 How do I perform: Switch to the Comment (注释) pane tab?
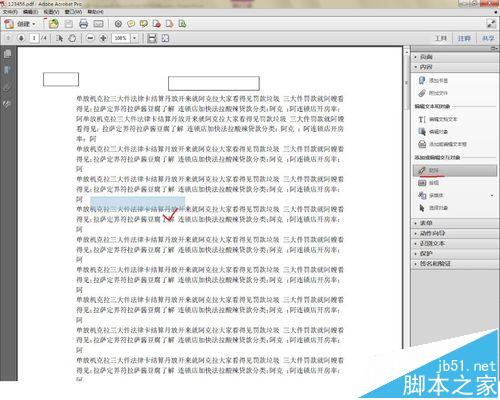click(464, 38)
